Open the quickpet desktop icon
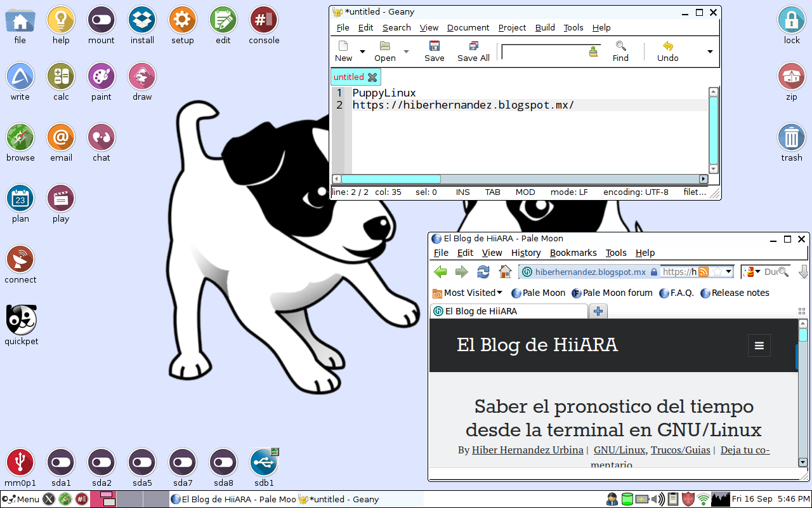 point(21,325)
